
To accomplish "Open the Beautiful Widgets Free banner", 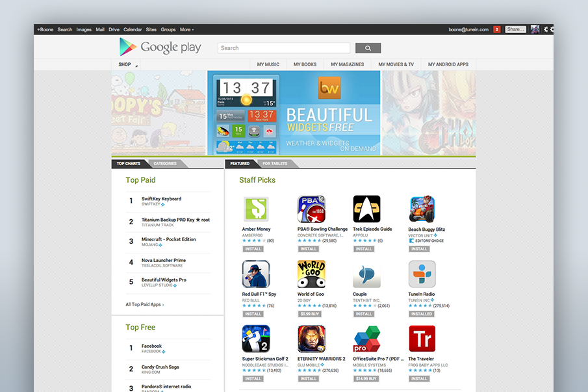I will pos(294,113).
